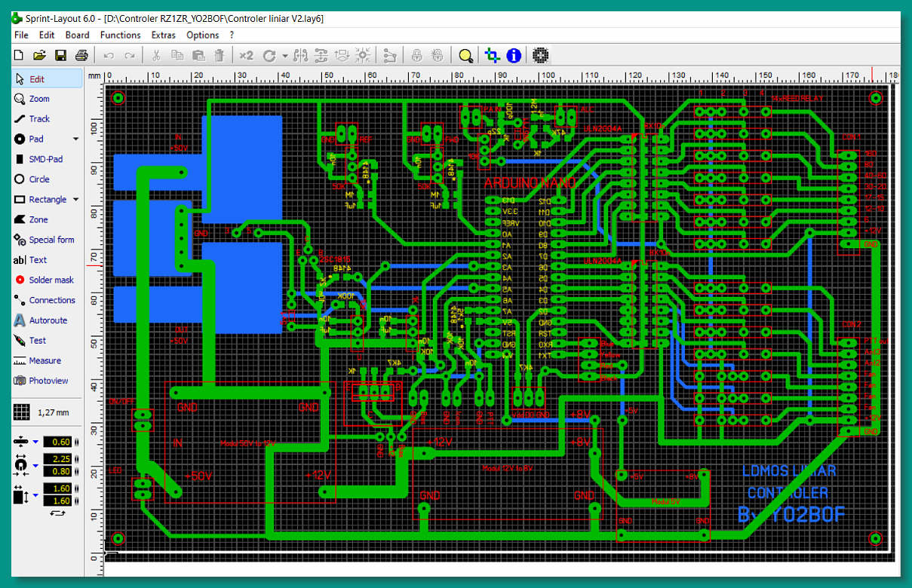This screenshot has height=588, width=912.
Task: Click the align elements toolbar icon
Action: [342, 55]
